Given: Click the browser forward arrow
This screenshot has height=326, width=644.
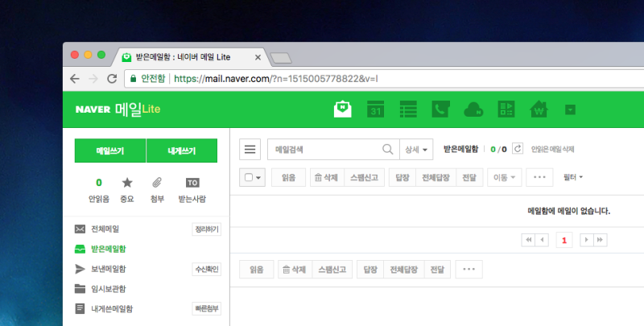Looking at the screenshot, I should point(93,78).
